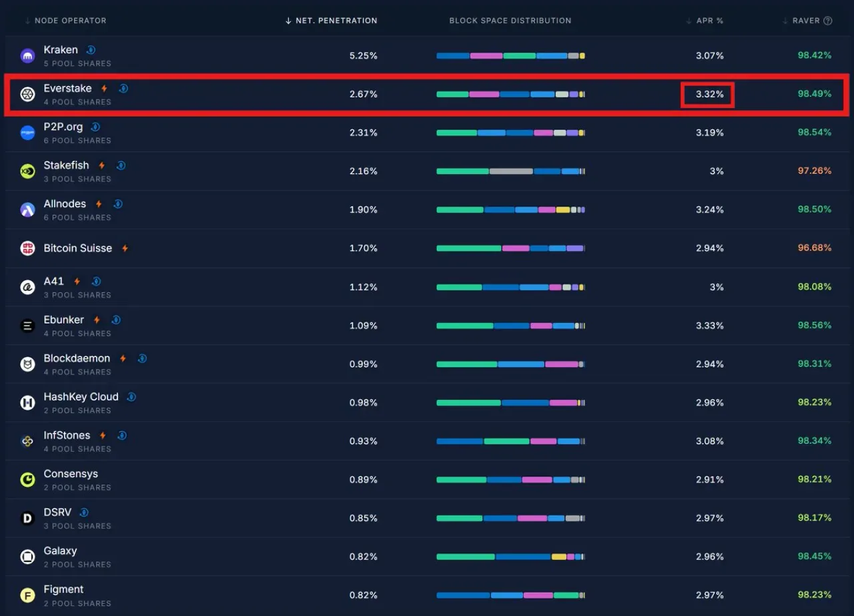The width and height of the screenshot is (854, 616).
Task: Click the lightning bolt icon beside Allnodes
Action: pos(99,204)
